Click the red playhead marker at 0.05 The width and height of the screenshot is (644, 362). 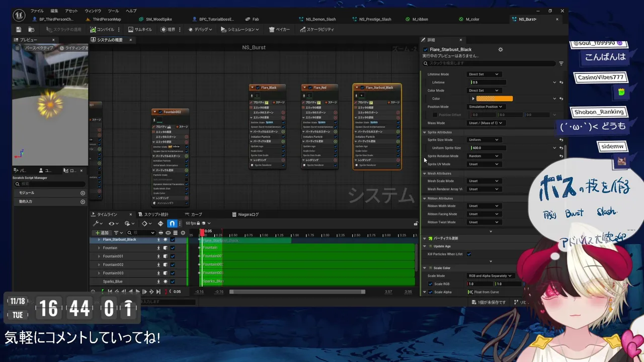[202, 232]
